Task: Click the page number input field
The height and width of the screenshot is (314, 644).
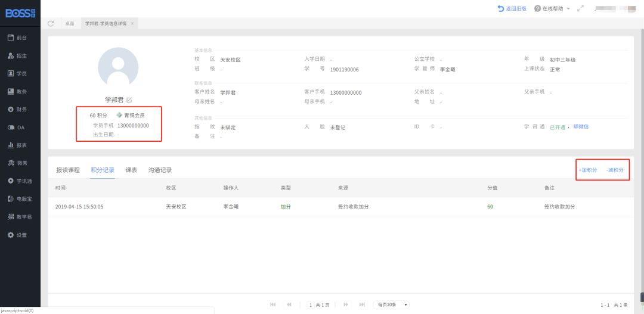Action: 311,304
